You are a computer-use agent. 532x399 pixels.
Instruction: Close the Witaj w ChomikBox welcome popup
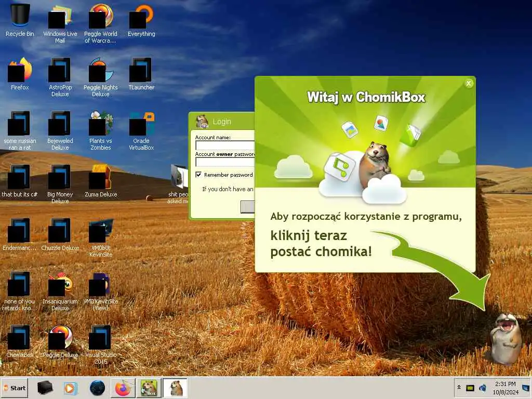click(469, 84)
